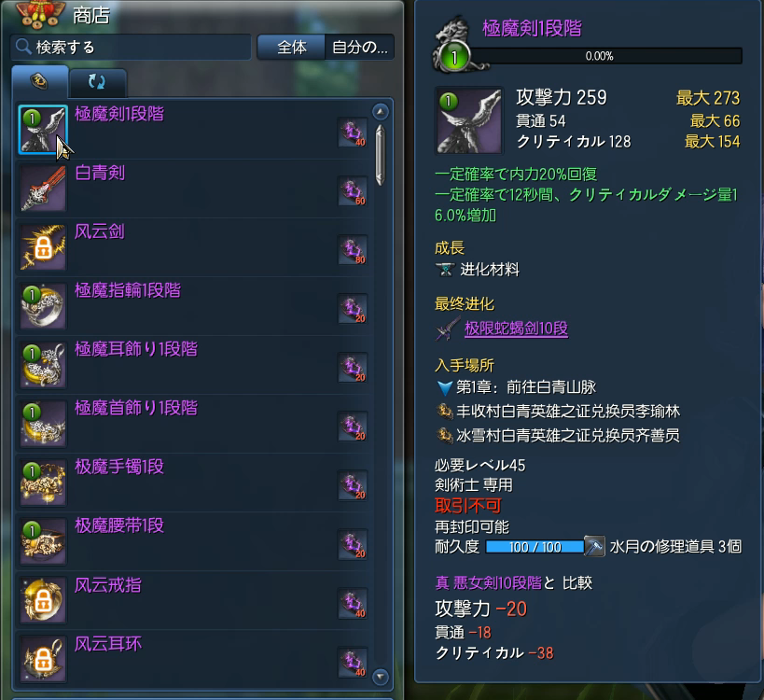Choose the 極魔指輪1段階 ring icon
The image size is (764, 700).
43,306
